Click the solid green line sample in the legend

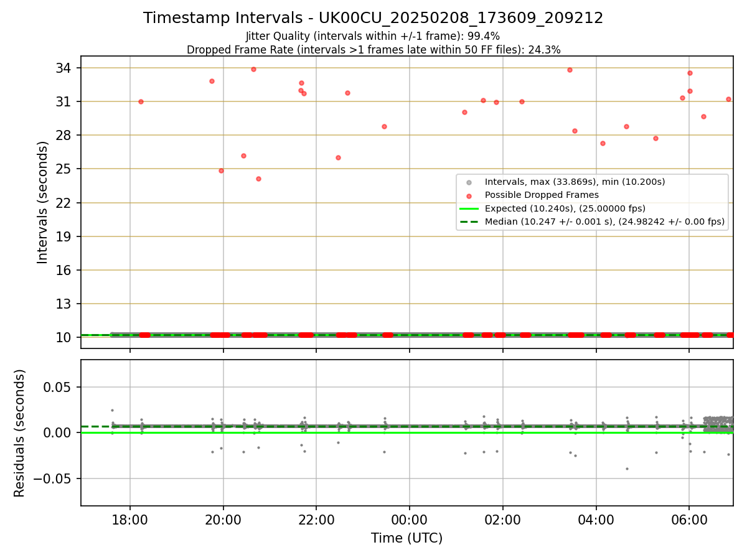[469, 208]
